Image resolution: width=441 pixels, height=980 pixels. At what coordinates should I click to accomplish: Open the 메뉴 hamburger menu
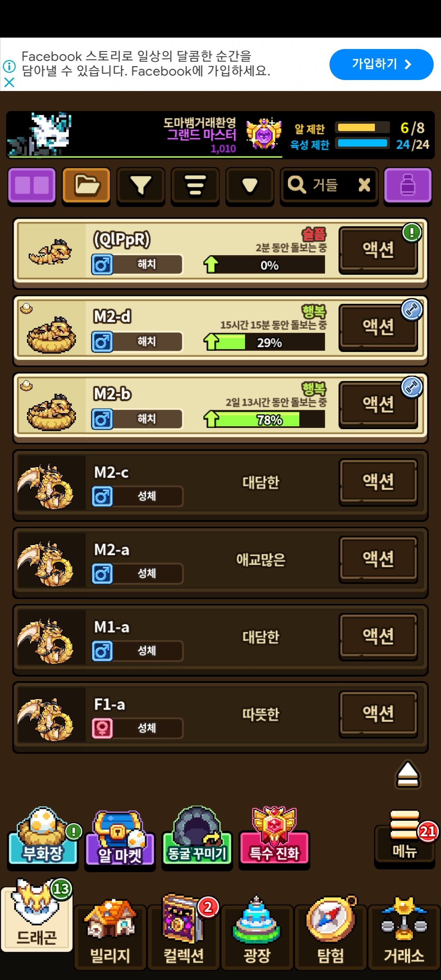click(405, 838)
